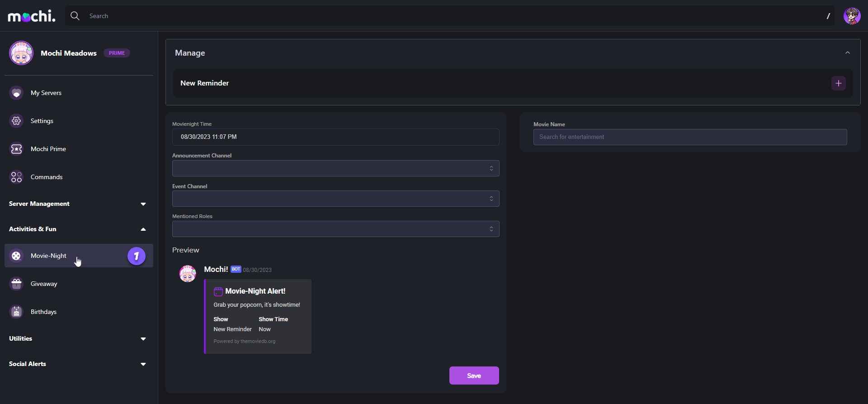Screen dimensions: 868x404
Task: Open the Announcement Channel dropdown
Action: (x=335, y=168)
